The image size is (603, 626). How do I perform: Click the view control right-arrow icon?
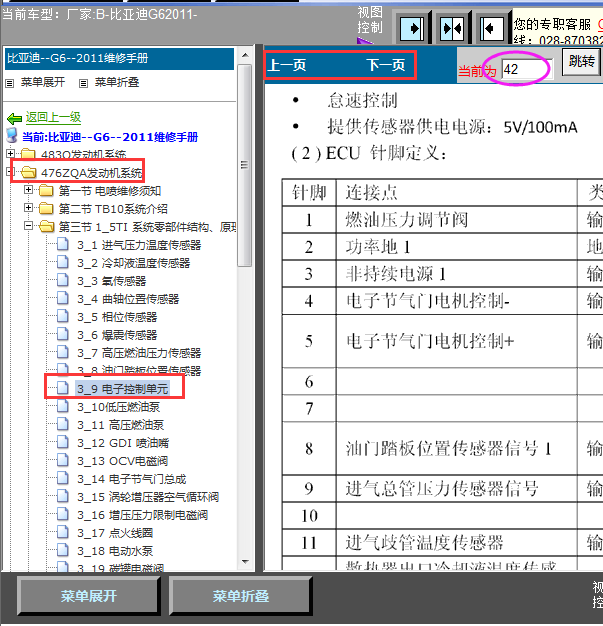point(411,28)
